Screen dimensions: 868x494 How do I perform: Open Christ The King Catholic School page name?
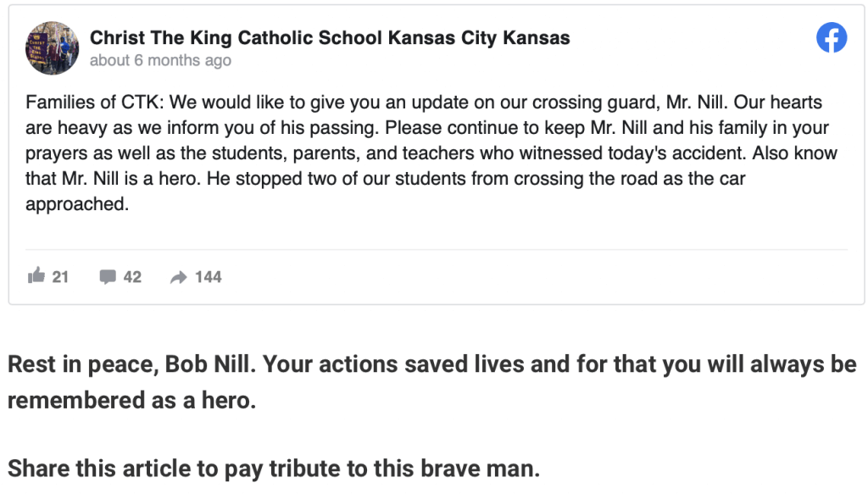point(330,37)
